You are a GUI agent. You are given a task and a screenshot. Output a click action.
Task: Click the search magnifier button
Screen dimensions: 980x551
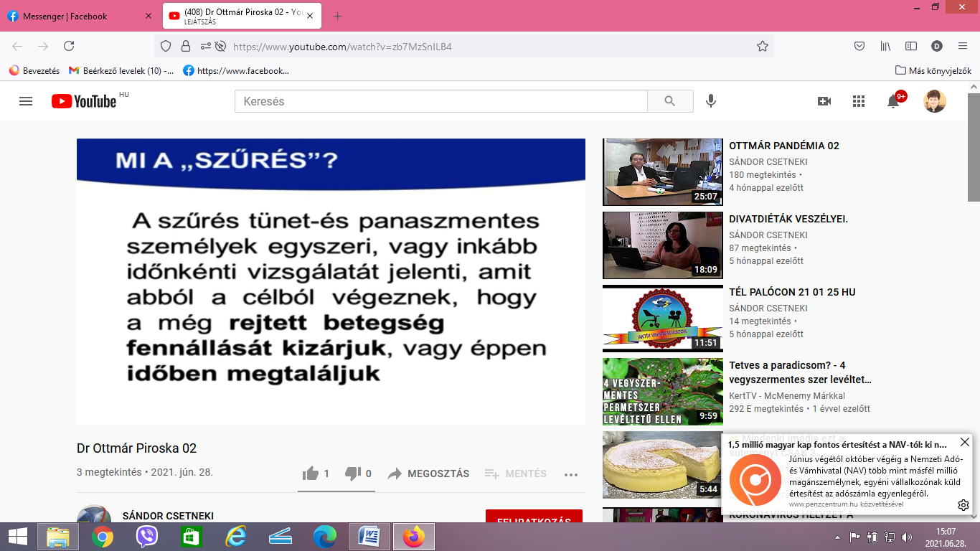(x=670, y=101)
